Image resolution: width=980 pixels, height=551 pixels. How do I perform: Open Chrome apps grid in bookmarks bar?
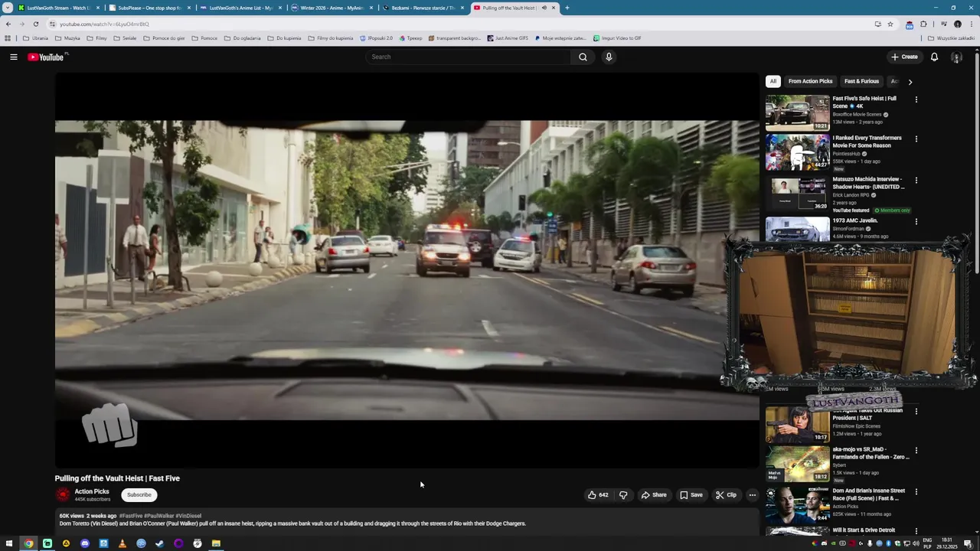[8, 38]
